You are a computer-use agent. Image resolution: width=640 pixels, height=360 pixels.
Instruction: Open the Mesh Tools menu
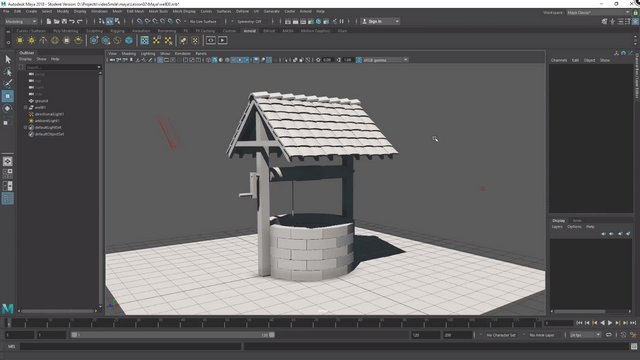[158, 11]
